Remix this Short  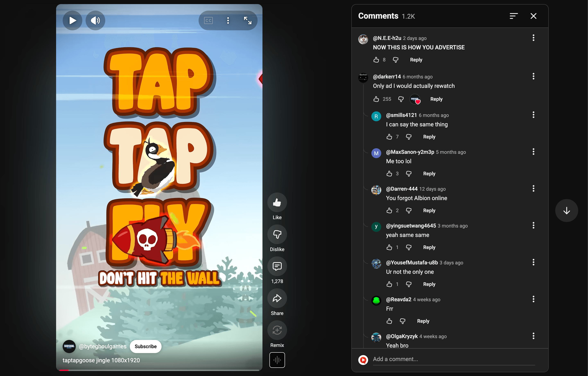[277, 330]
